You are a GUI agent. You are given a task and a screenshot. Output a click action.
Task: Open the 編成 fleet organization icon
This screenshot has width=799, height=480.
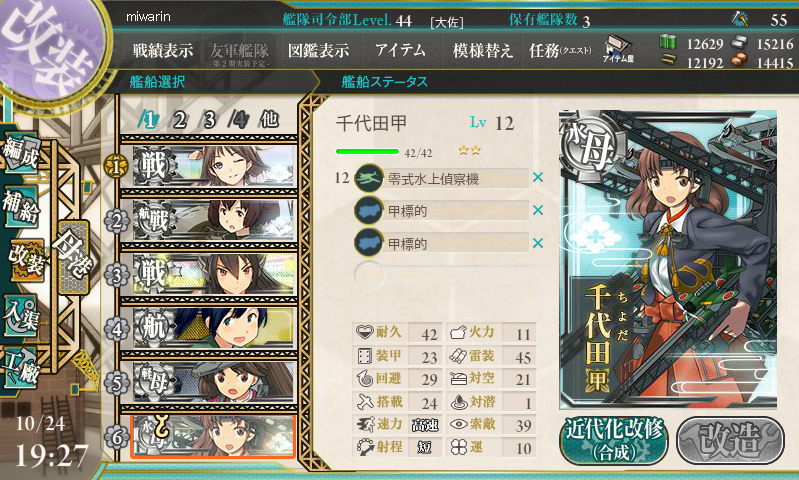click(21, 154)
